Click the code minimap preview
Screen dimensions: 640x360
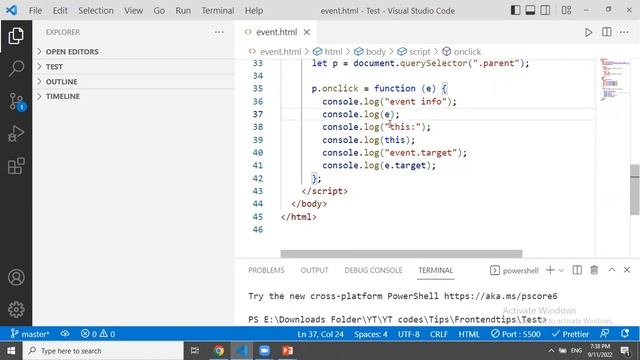pyautogui.click(x=615, y=80)
